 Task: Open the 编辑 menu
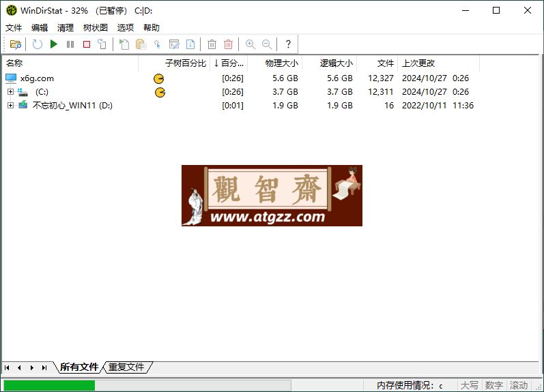point(39,28)
